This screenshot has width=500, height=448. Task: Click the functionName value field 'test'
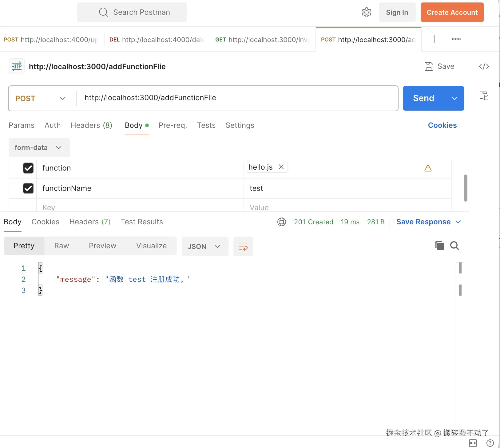click(x=348, y=188)
